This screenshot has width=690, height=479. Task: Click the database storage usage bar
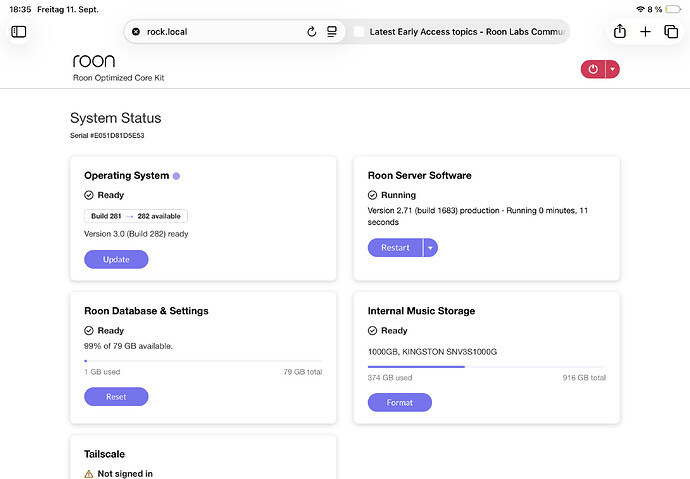203,361
